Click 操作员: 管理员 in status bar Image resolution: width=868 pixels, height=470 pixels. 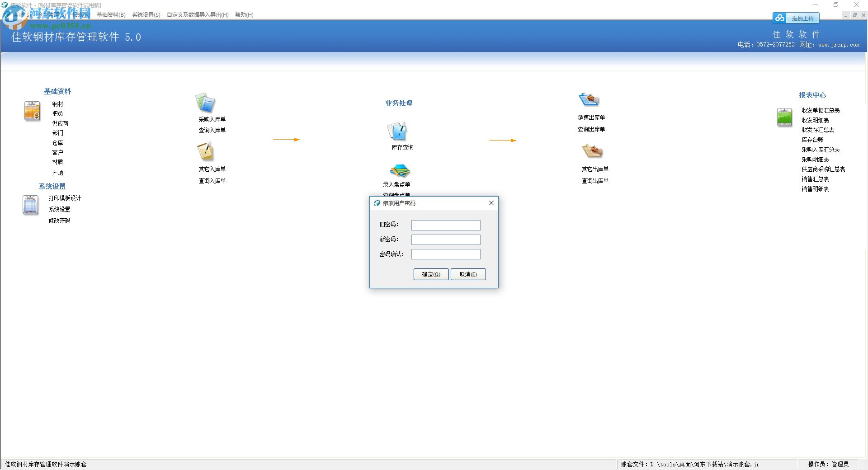tap(828, 464)
